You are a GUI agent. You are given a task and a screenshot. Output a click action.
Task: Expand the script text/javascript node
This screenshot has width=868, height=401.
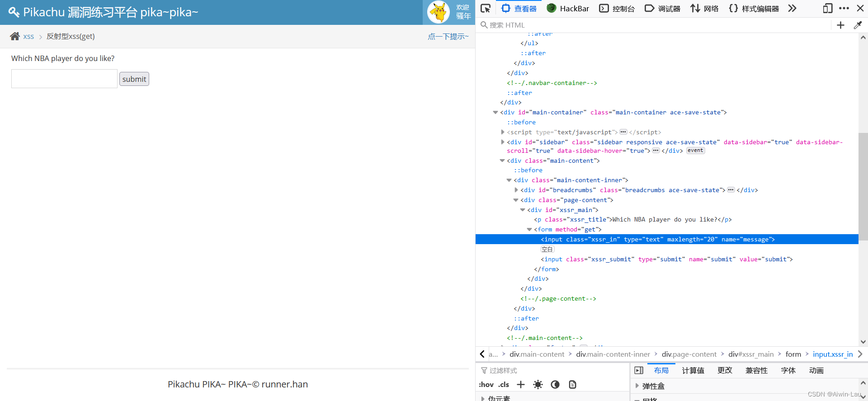(502, 132)
